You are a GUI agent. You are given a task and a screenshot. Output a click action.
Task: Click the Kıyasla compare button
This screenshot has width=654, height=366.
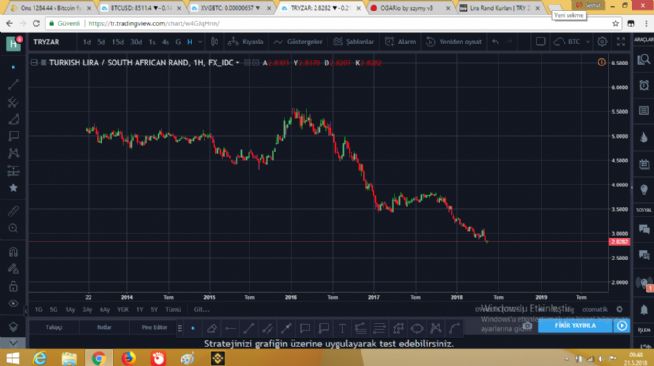pos(245,42)
